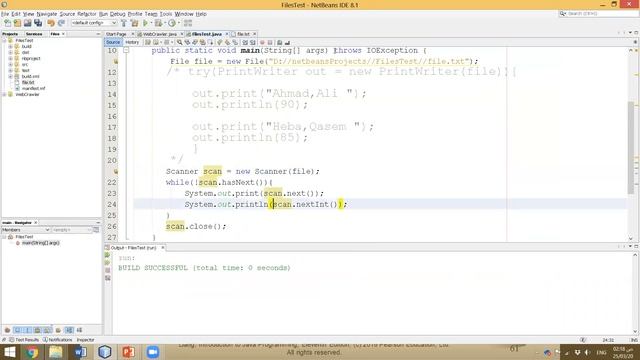
Task: Toggle Sort by Name in Navigator
Action: click(69, 330)
